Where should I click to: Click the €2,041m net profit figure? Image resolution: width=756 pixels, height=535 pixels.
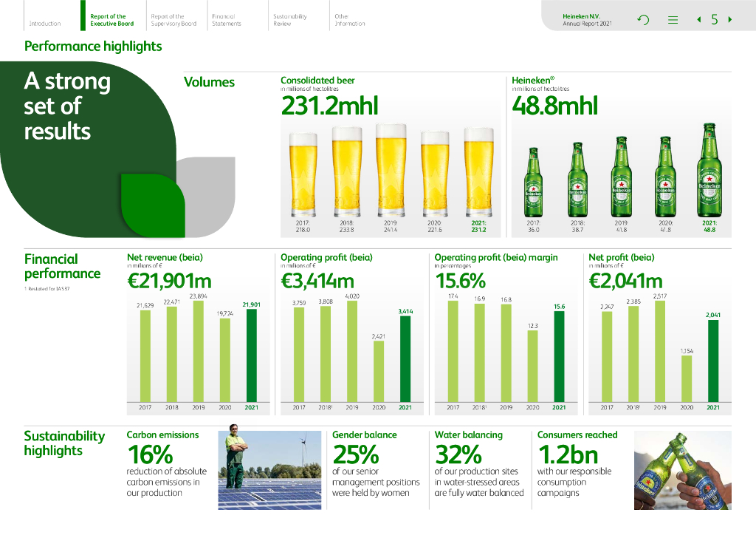626,282
